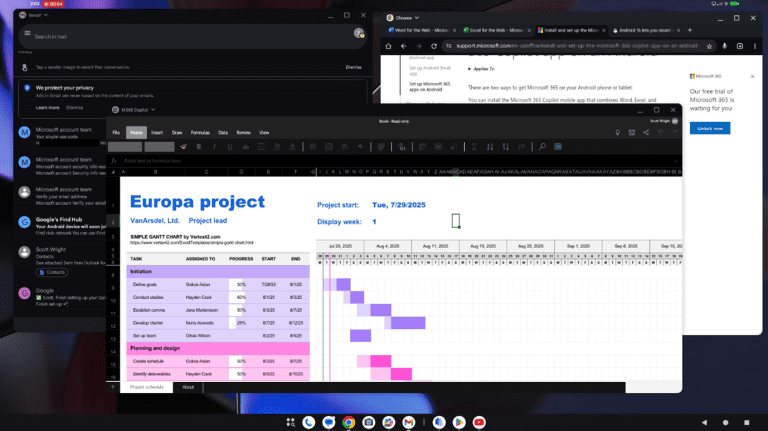Expand the formula bar chevron
The width and height of the screenshot is (768, 431).
(x=676, y=161)
